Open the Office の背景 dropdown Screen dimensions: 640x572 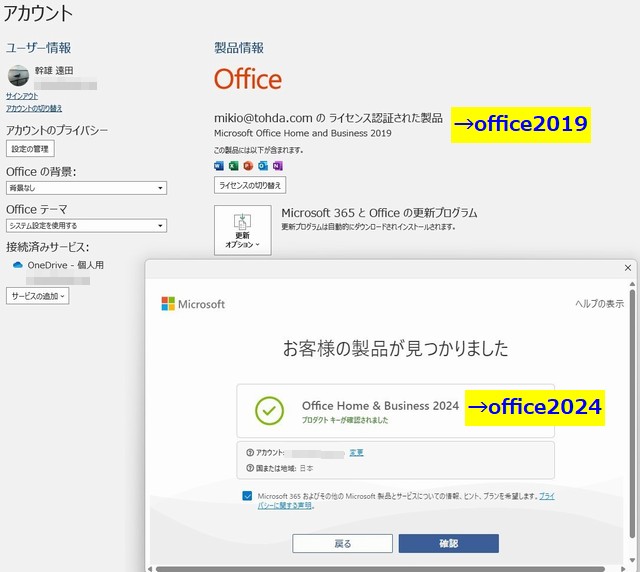point(86,188)
